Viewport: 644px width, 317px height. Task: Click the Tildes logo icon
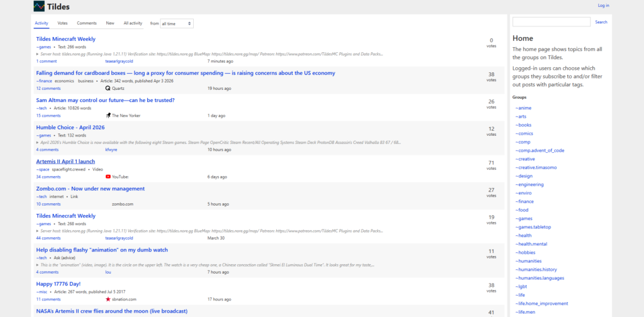39,6
